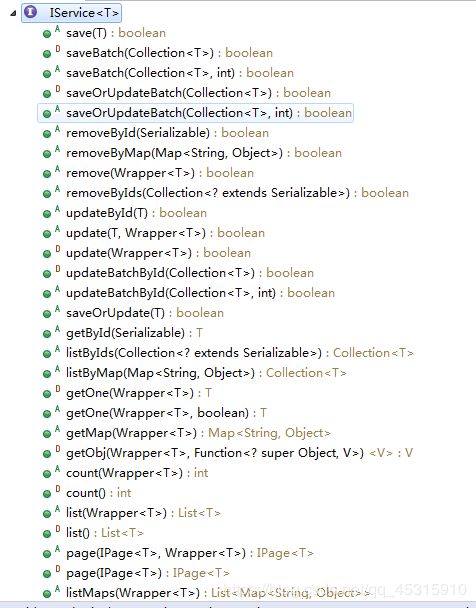Select removeByIds(Collection<? extends Serializable>) method
This screenshot has height=608, width=476.
point(238,193)
